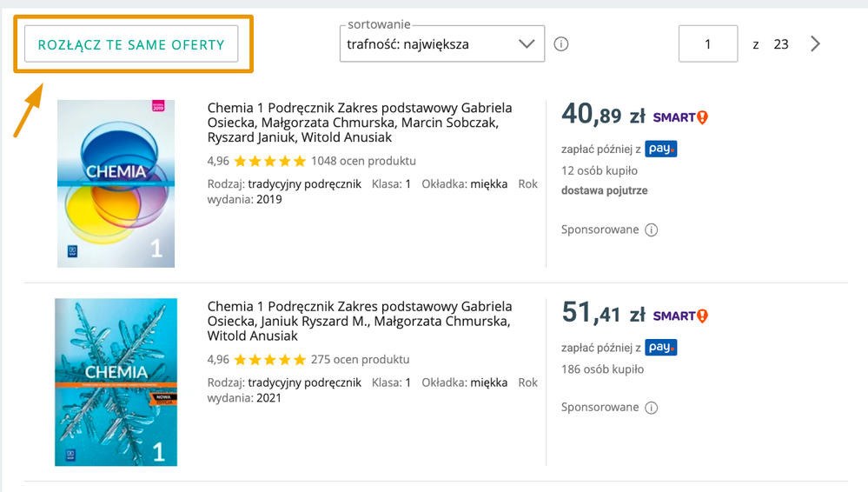Click the Pay logo on first offer
This screenshot has width=868, height=492.
pyautogui.click(x=660, y=150)
